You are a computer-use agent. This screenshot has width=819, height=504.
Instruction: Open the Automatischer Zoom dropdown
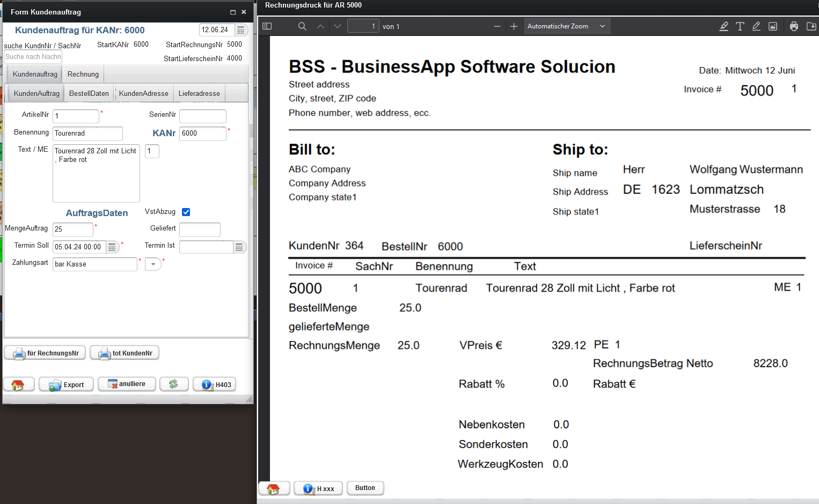(567, 26)
